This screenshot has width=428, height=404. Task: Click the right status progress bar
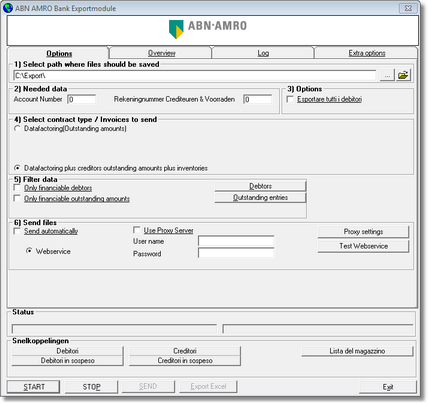click(318, 329)
